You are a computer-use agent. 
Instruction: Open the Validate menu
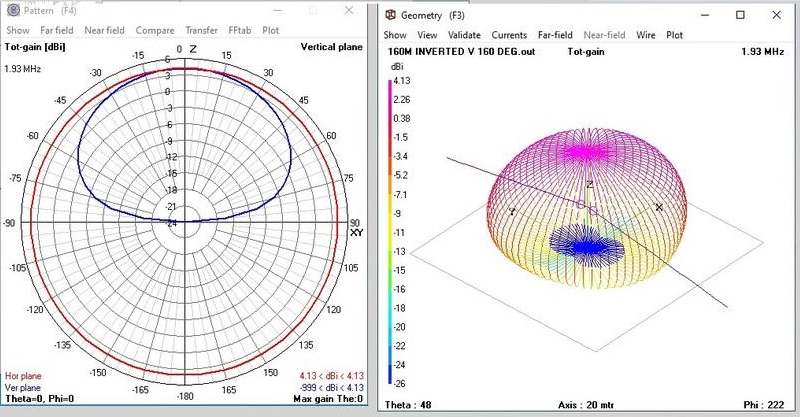click(x=464, y=35)
